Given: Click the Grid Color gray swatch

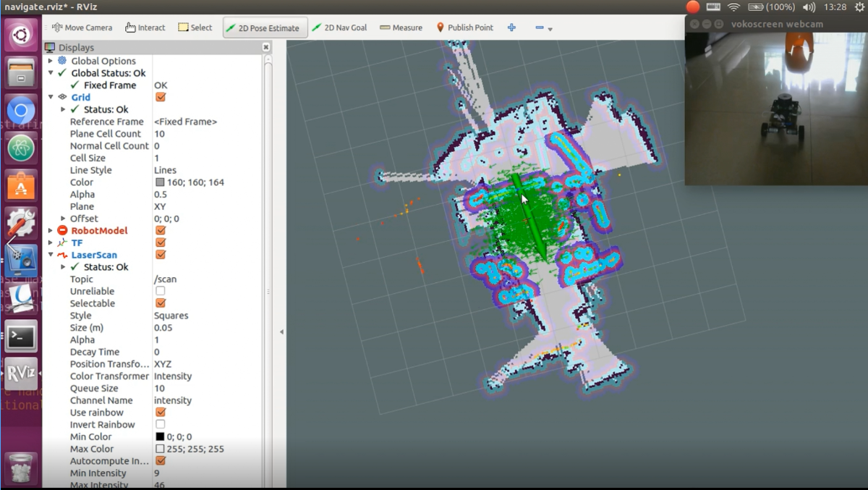Looking at the screenshot, I should point(160,182).
